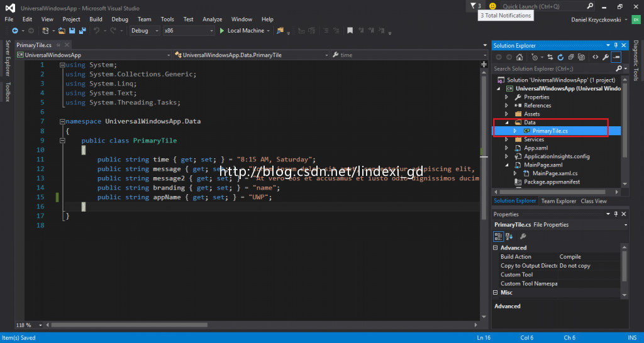Pin the Properties panel with Auto Hide

(x=616, y=214)
